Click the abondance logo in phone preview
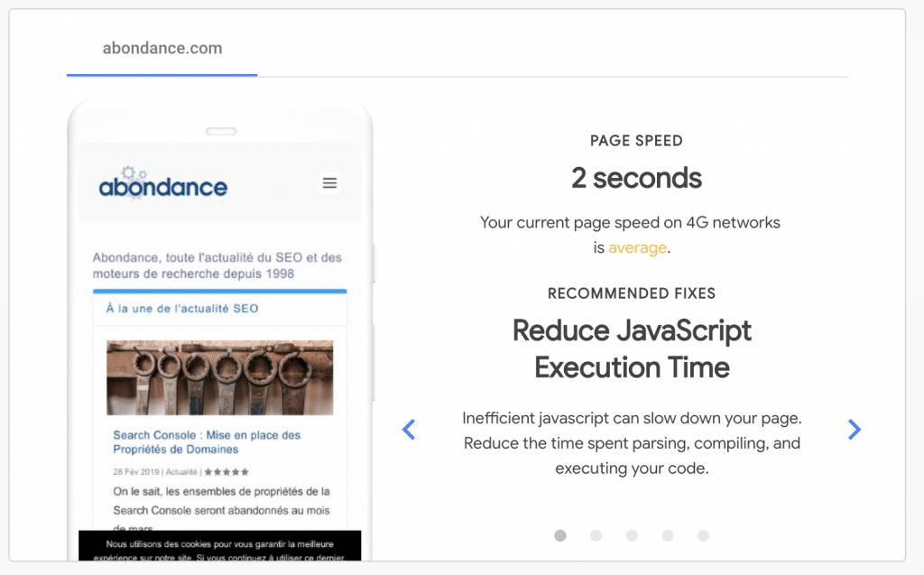Viewport: 924px width, 575px height. click(162, 183)
